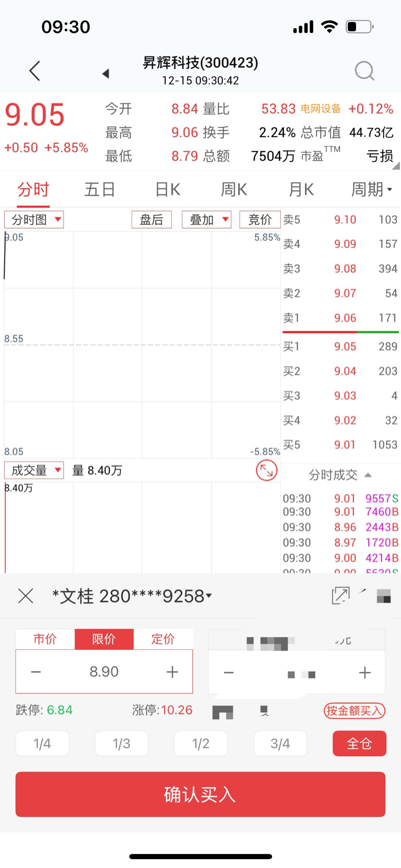The image size is (401, 868).
Task: Tap the stock title 昇辉科技(300423)
Action: click(x=200, y=63)
